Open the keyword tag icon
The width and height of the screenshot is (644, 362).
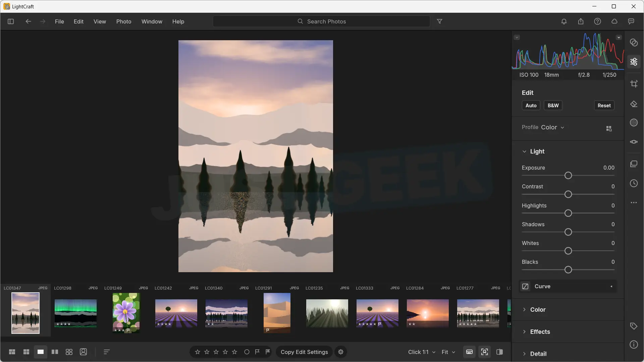634,326
